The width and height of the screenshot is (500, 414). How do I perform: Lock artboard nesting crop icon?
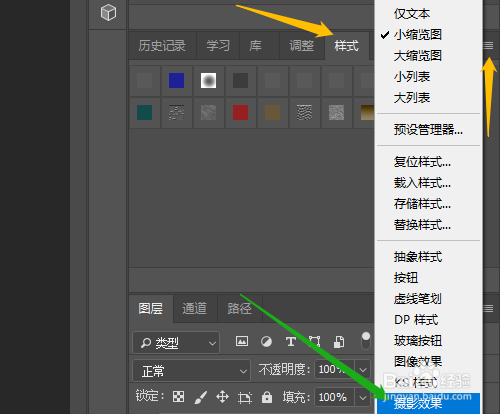point(245,397)
